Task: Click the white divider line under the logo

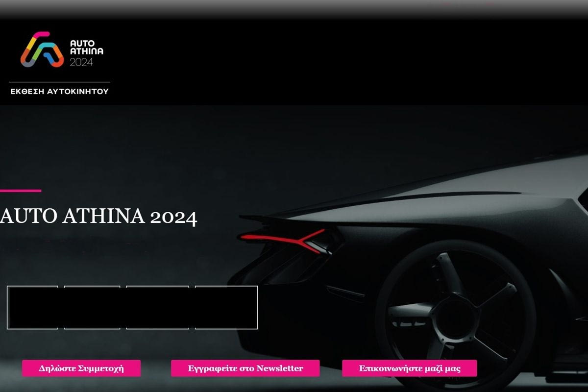Action: (59, 82)
